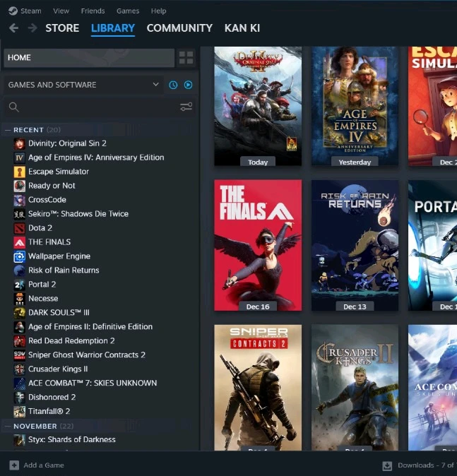Click the Downloads icon in bottom bar
Screen dimensions: 457x476
click(x=387, y=465)
